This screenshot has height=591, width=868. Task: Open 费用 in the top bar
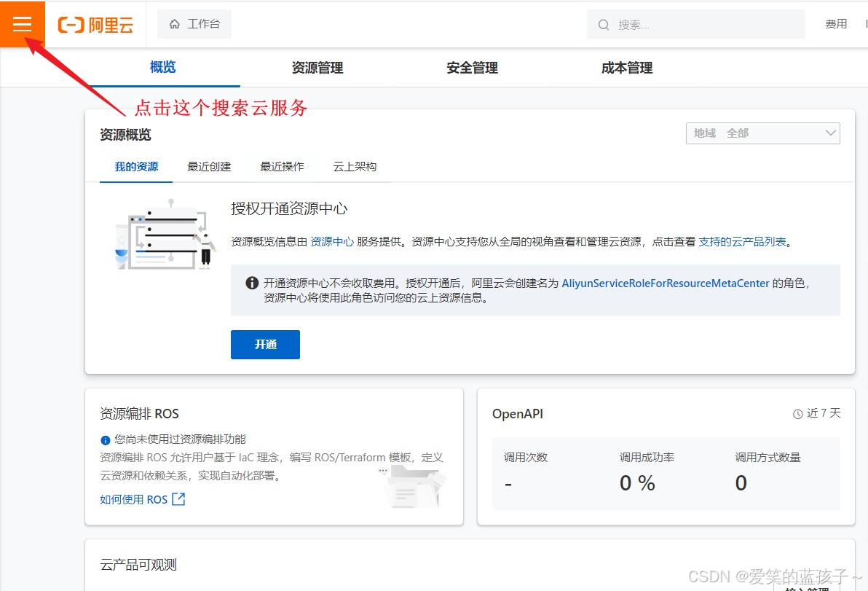click(836, 23)
